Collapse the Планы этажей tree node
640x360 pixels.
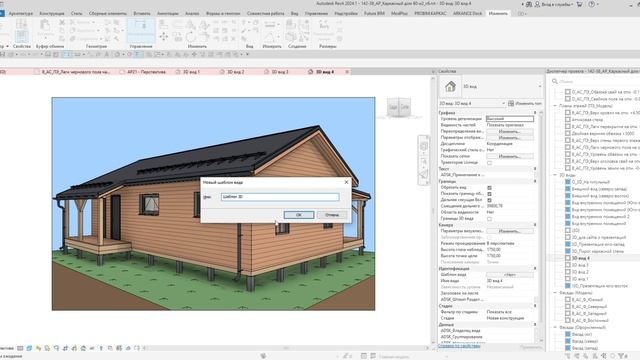(555, 106)
